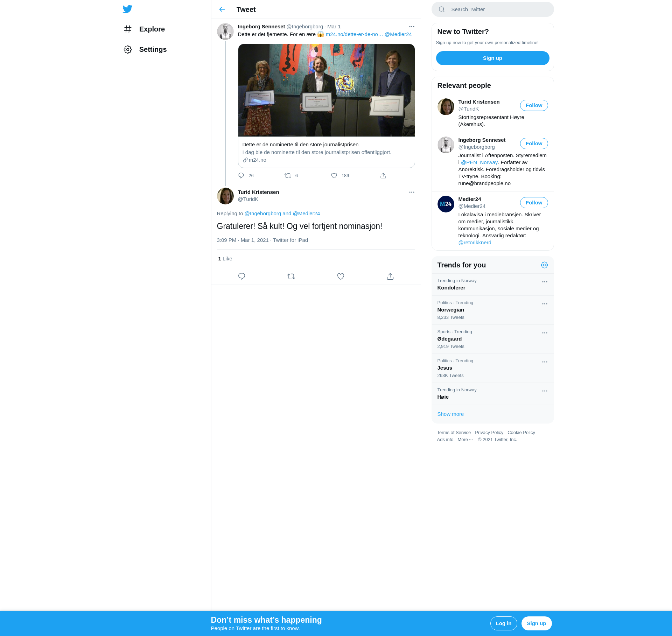The width and height of the screenshot is (672, 636).
Task: Open more options for the Høie trend
Action: tap(545, 391)
